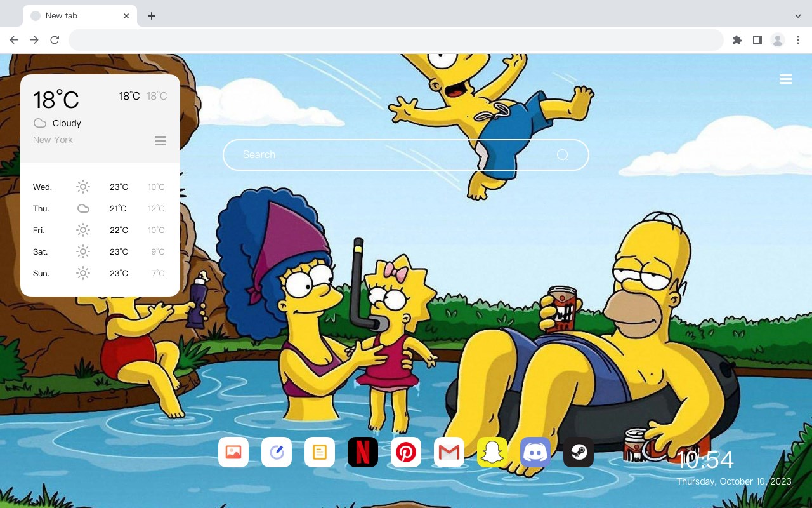Select the Thu. forecast day label
The width and height of the screenshot is (812, 508).
(41, 208)
